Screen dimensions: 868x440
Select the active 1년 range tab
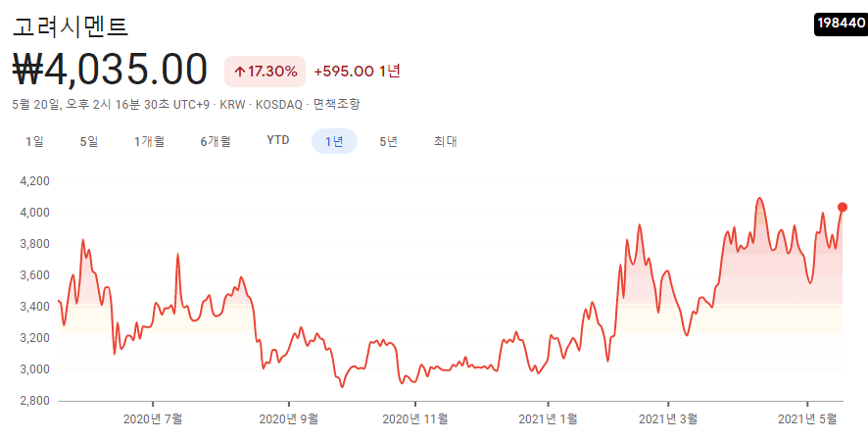334,142
